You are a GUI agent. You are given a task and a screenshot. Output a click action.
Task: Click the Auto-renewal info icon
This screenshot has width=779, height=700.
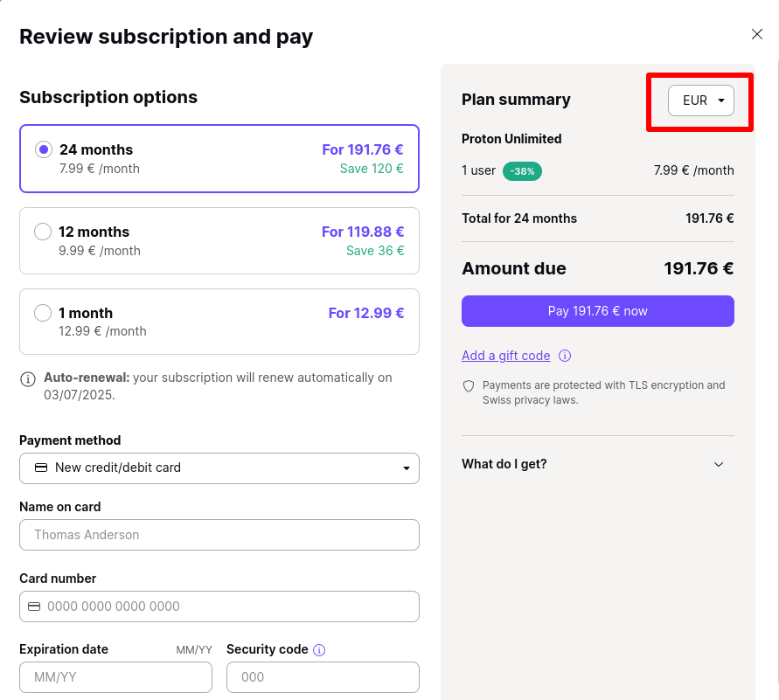point(28,379)
